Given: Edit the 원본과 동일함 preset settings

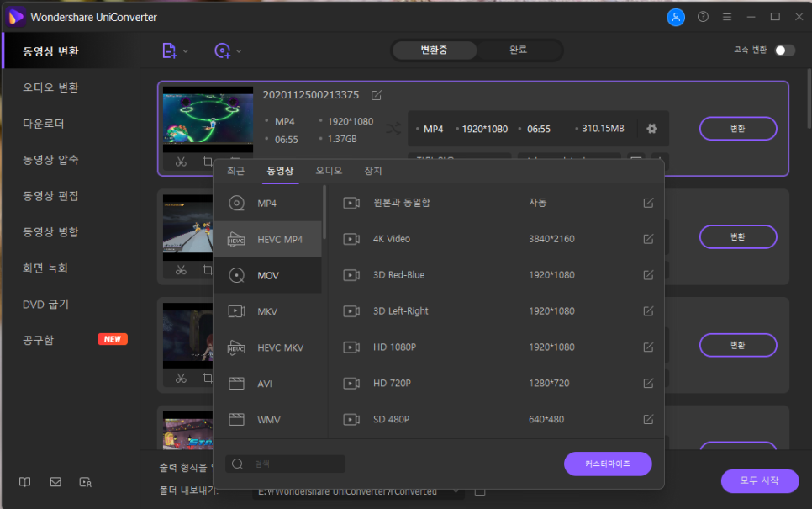Looking at the screenshot, I should point(648,203).
